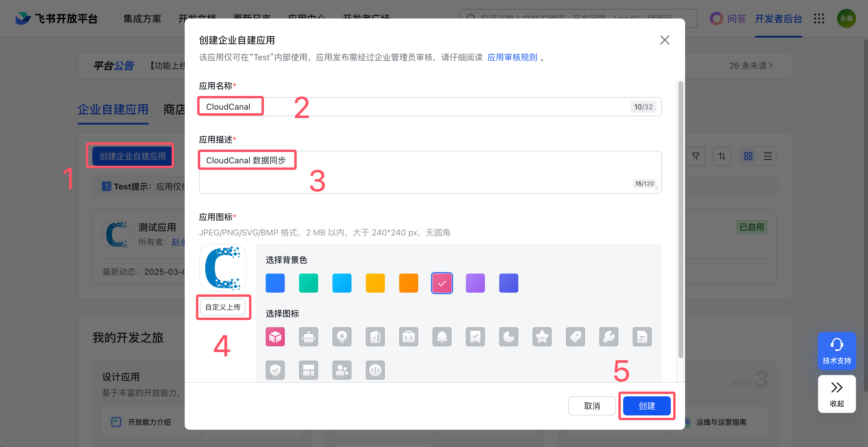Collapse the side panel with 收起
The width and height of the screenshot is (868, 447).
(x=836, y=394)
